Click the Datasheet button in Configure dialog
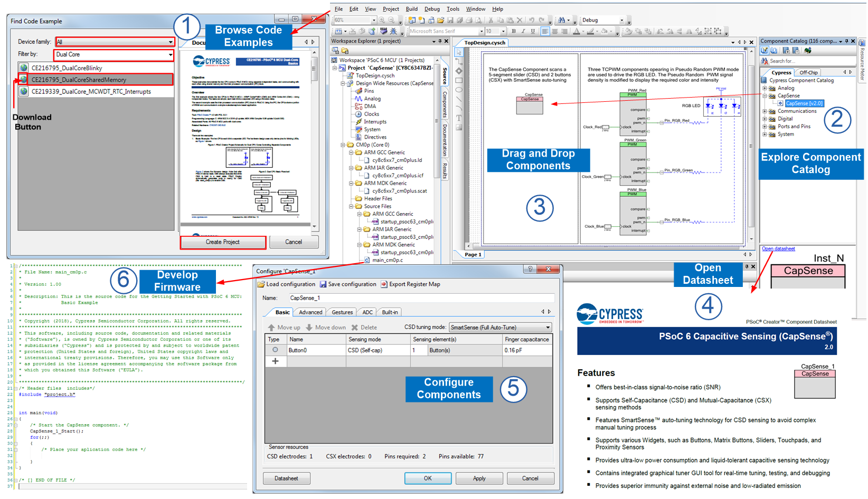 coord(286,478)
